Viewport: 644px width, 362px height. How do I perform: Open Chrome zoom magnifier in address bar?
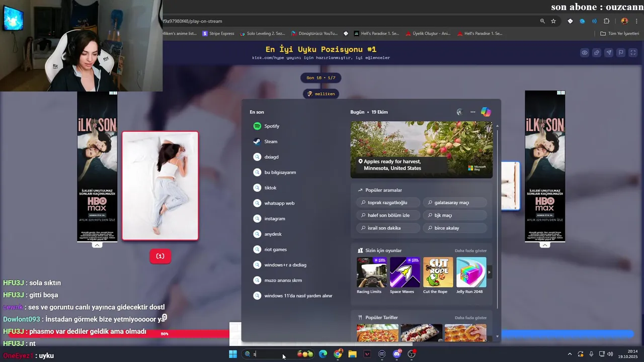(542, 21)
